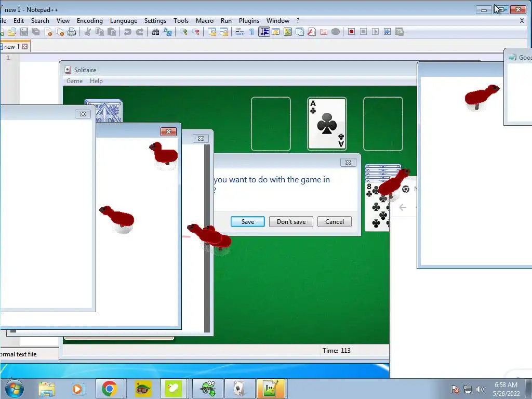This screenshot has height=399, width=532.
Task: Toggle Show all characters pilcrow icon
Action: (x=252, y=32)
